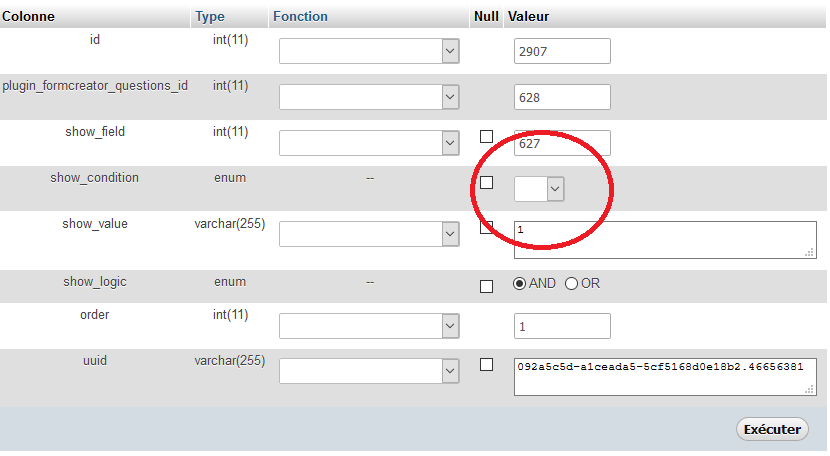Open Fonction dropdown for show_value row
830x456 pixels.
click(x=369, y=234)
